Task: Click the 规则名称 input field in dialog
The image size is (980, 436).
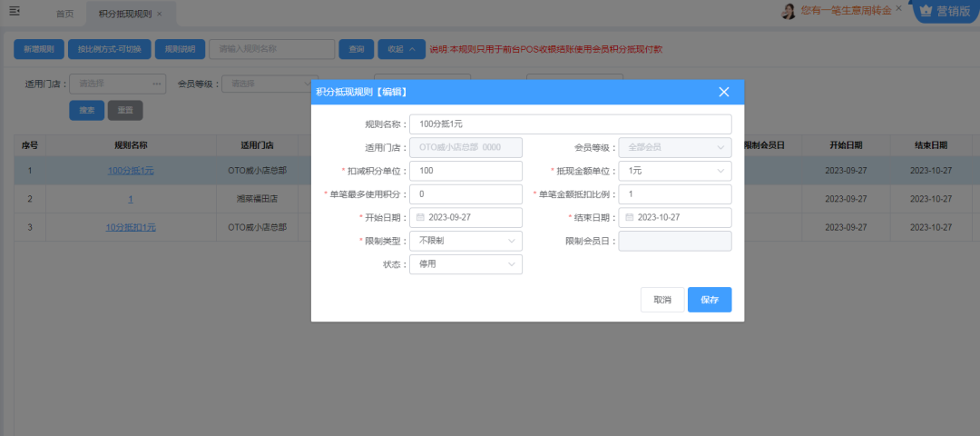Action: 570,124
